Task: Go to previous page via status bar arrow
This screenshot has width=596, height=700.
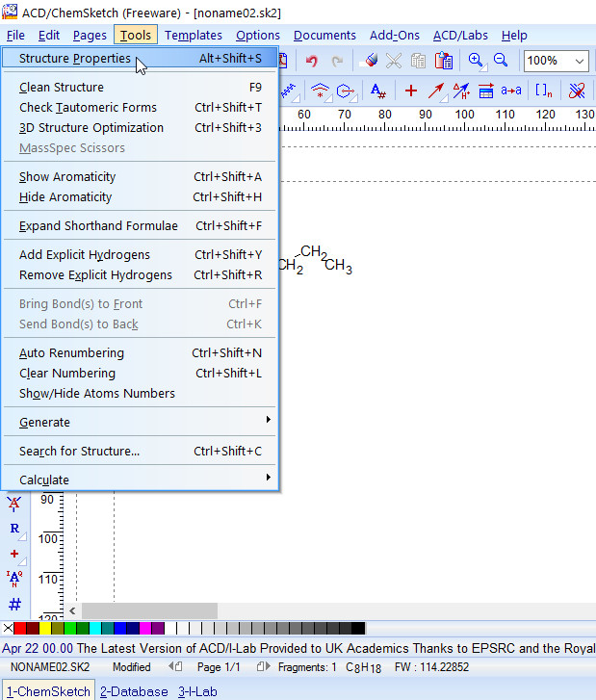Action: point(175,667)
